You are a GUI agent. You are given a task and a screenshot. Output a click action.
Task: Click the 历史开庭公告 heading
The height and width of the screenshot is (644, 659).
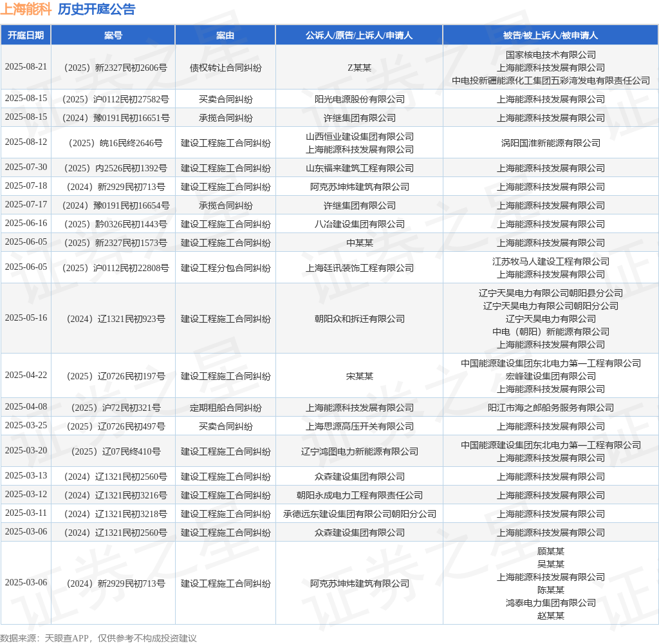pyautogui.click(x=97, y=9)
